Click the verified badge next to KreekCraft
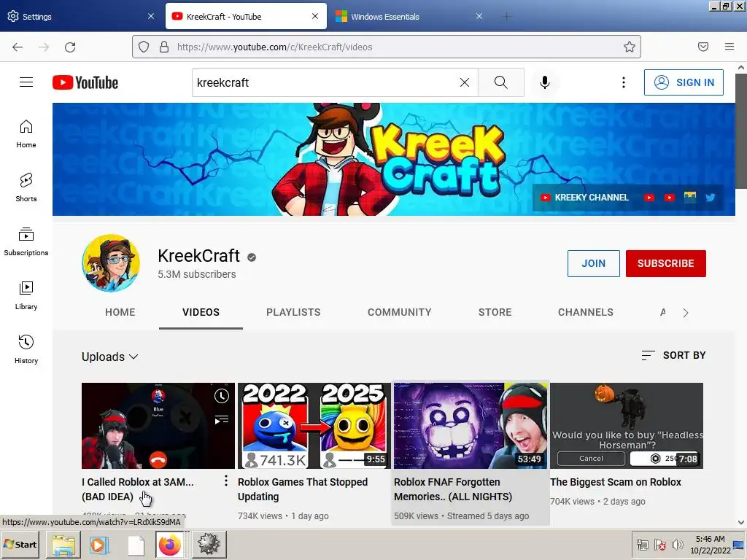747x560 pixels. [x=252, y=257]
